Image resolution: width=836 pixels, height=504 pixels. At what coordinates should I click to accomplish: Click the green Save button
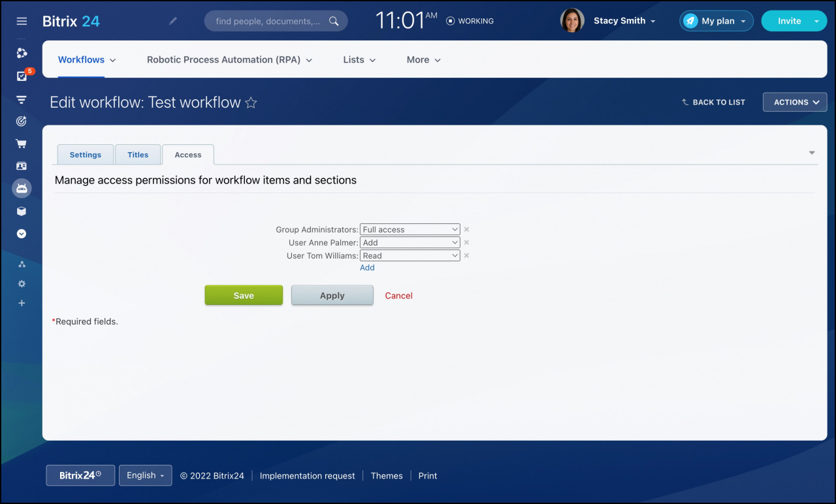coord(244,295)
